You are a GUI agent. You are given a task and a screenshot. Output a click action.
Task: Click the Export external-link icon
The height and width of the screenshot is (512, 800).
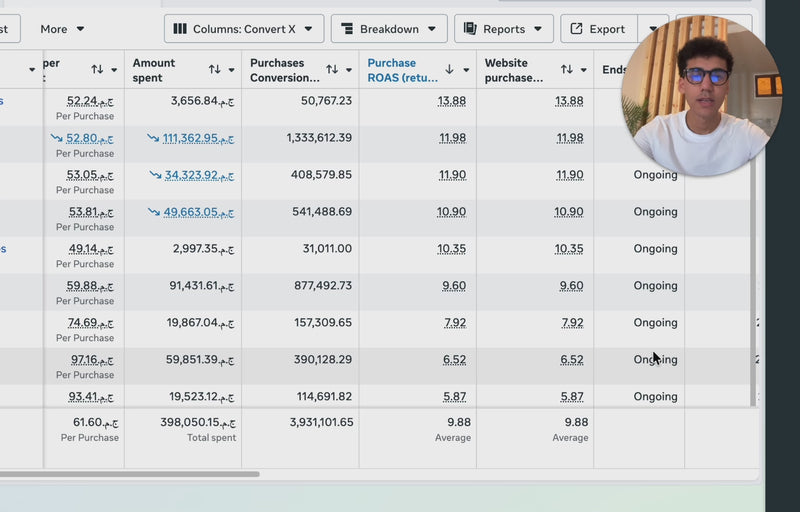577,29
